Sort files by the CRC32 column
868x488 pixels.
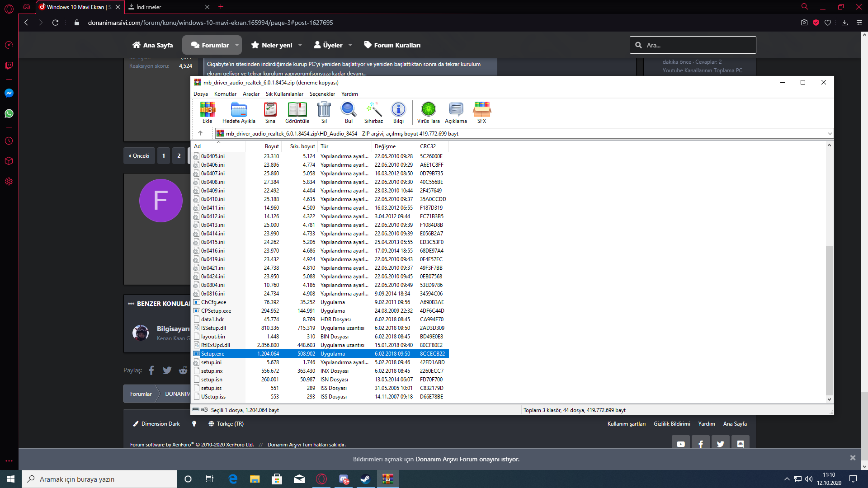tap(433, 146)
